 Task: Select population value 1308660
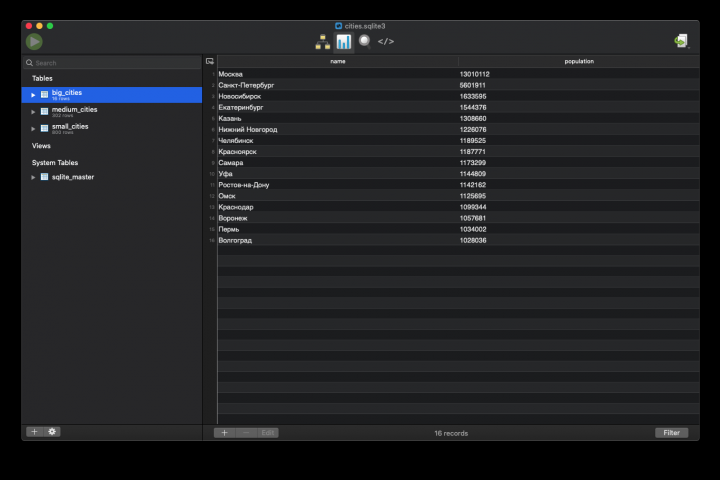[x=473, y=118]
